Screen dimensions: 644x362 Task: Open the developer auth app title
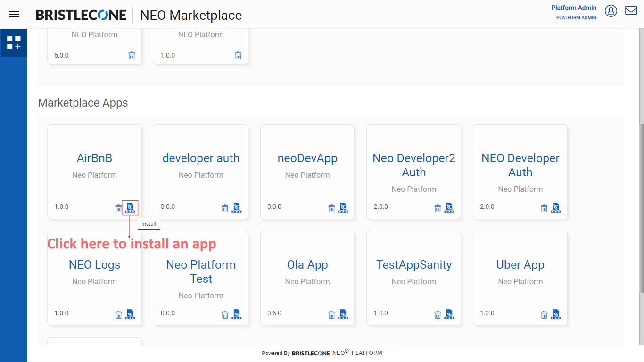[201, 158]
